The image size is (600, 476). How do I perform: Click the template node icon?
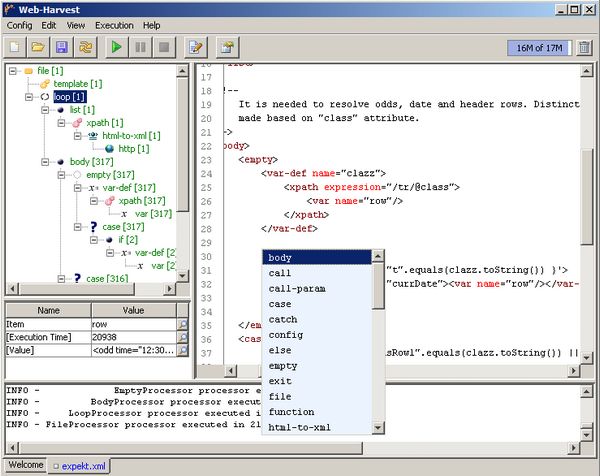tap(45, 84)
